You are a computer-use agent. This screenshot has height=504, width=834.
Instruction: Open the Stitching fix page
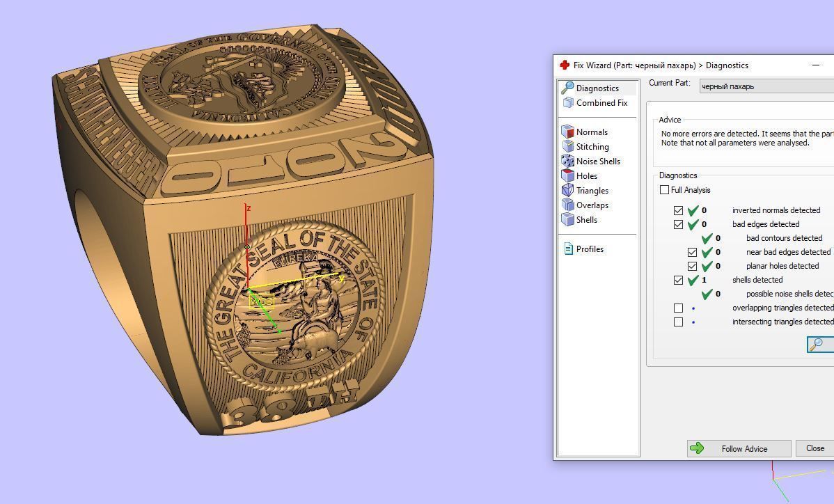click(x=592, y=146)
